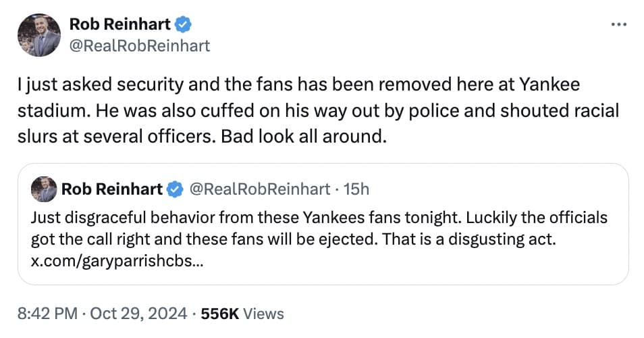Click the 15h timestamp on the quoted tweet
The height and width of the screenshot is (338, 644).
coord(356,189)
